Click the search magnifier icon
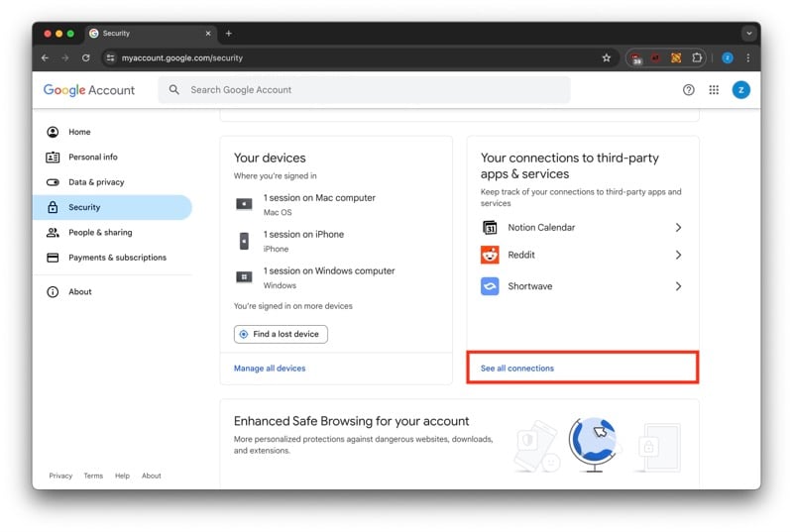The width and height of the screenshot is (793, 532). click(x=174, y=90)
